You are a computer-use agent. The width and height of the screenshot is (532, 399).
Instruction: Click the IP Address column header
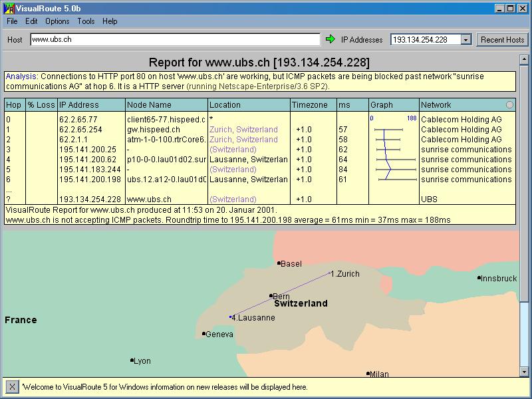coord(92,105)
